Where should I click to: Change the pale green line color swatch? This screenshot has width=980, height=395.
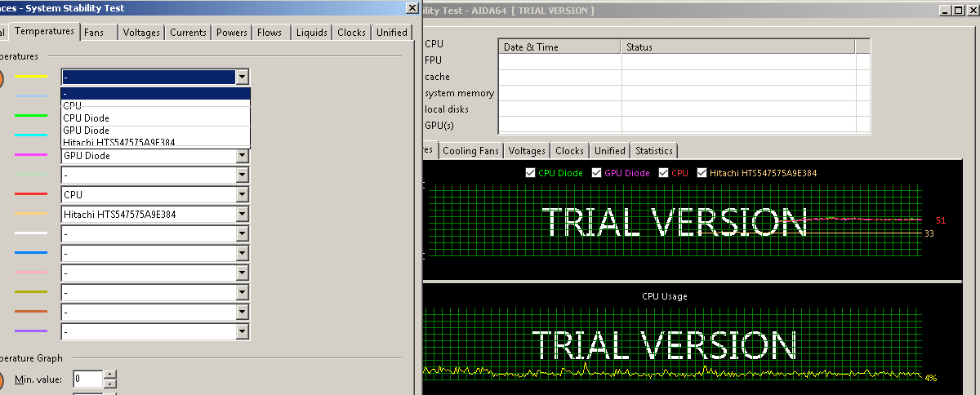click(x=31, y=175)
